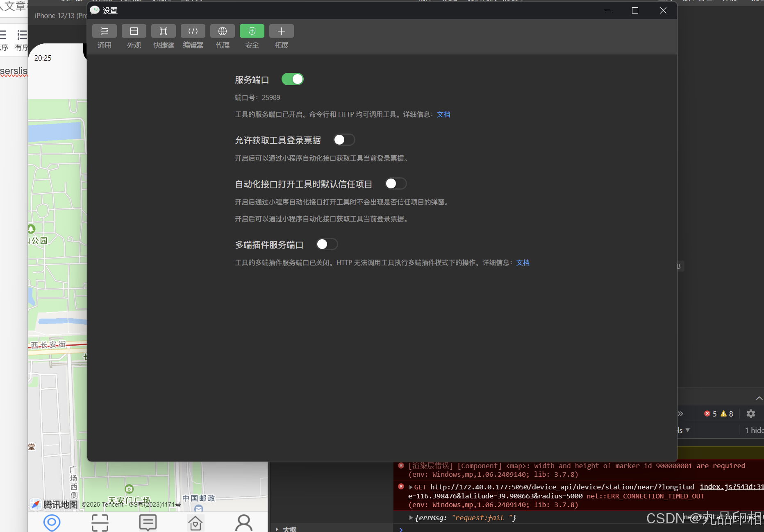Screen dimensions: 764x532
Task: Click the console input prompt arrow
Action: (401, 530)
